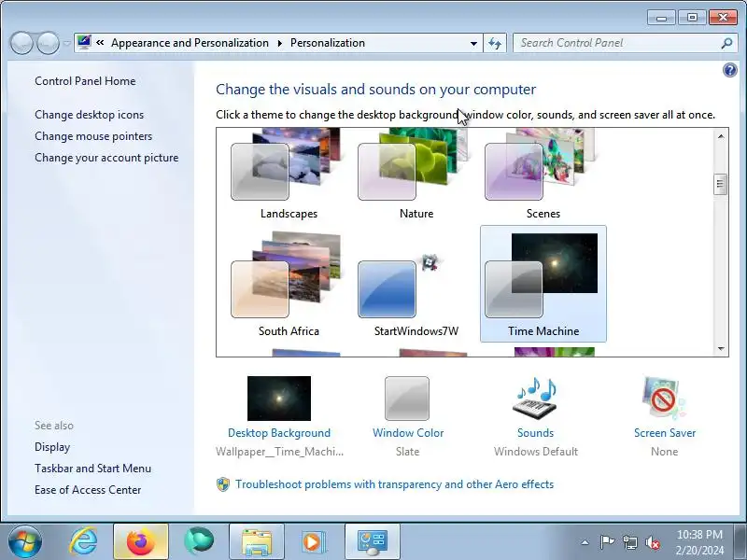
Task: Open the green chat bubble taskbar app
Action: [x=199, y=541]
